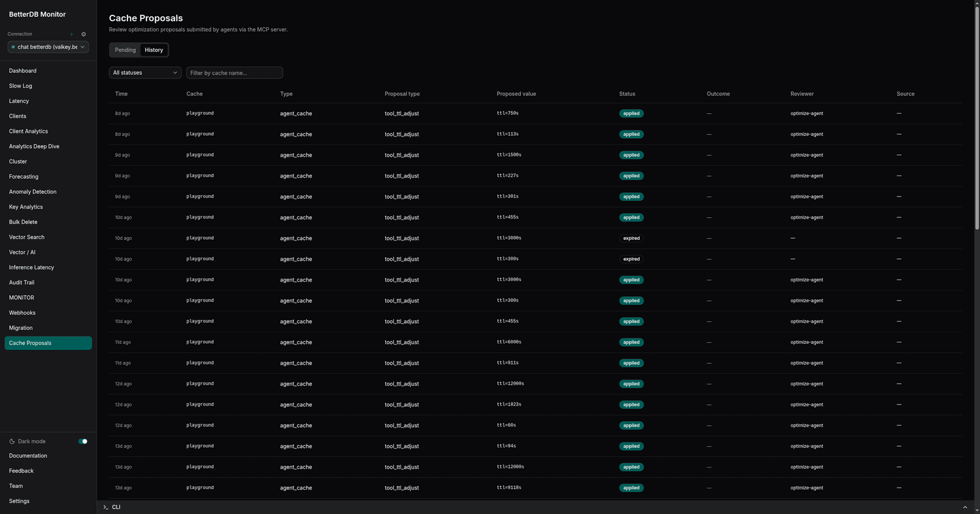The width and height of the screenshot is (980, 514).
Task: Go to Webhooks
Action: click(48, 313)
